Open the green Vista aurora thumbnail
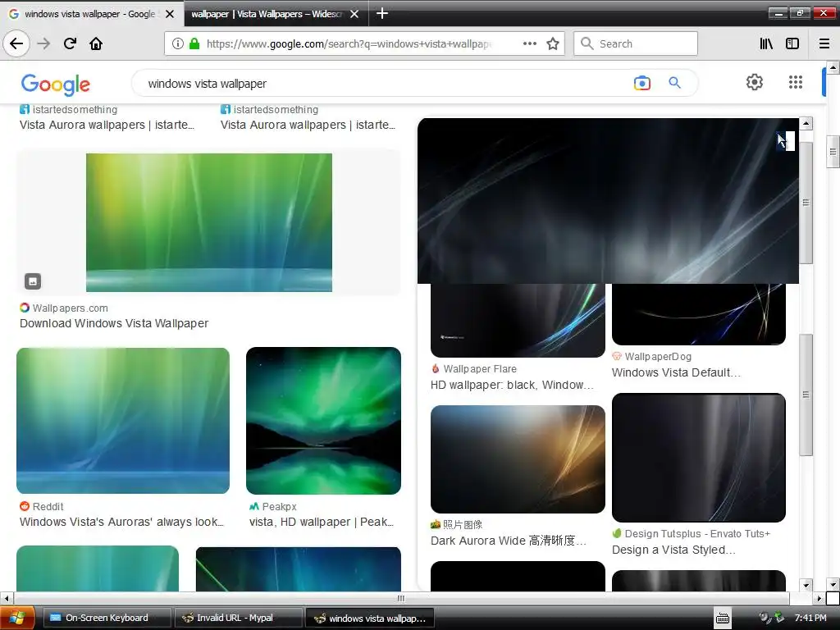This screenshot has width=840, height=630. click(209, 223)
